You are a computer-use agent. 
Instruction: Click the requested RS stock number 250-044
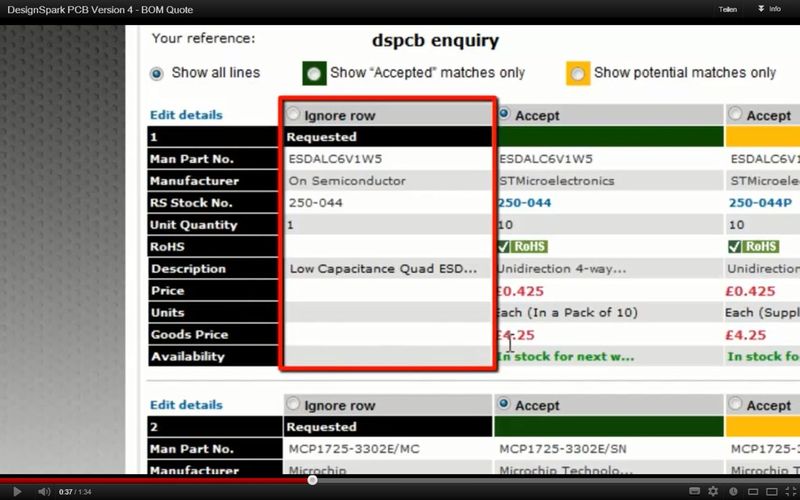pos(315,203)
